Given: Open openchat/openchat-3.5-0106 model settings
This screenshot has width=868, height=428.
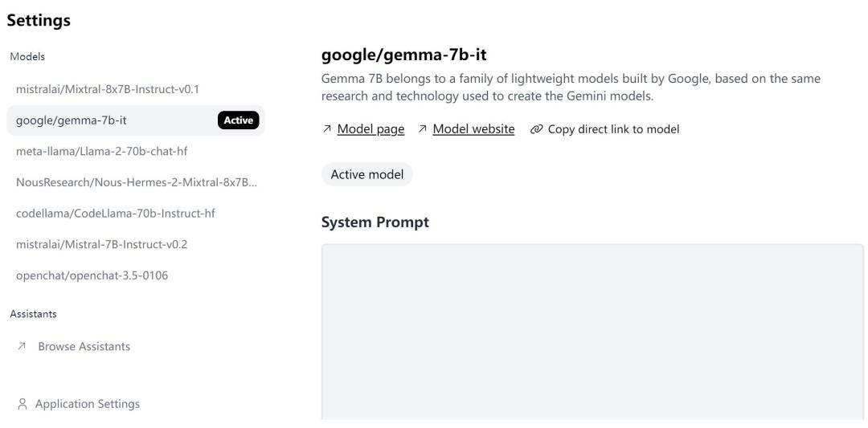Looking at the screenshot, I should pyautogui.click(x=92, y=275).
